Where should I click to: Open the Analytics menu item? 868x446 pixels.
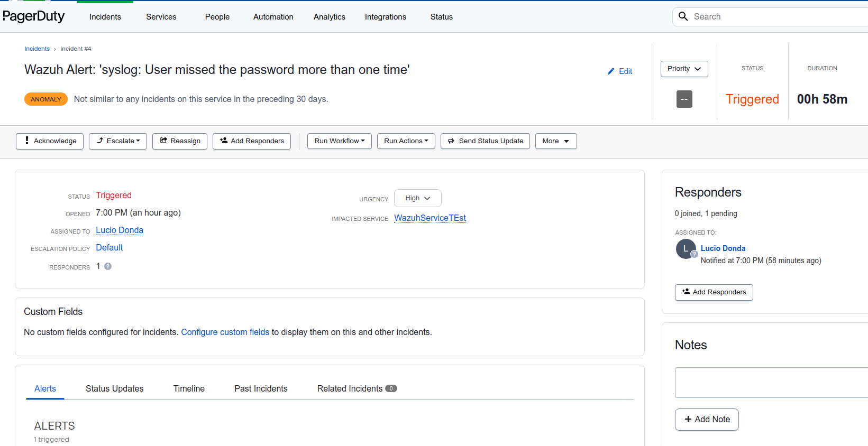tap(329, 16)
